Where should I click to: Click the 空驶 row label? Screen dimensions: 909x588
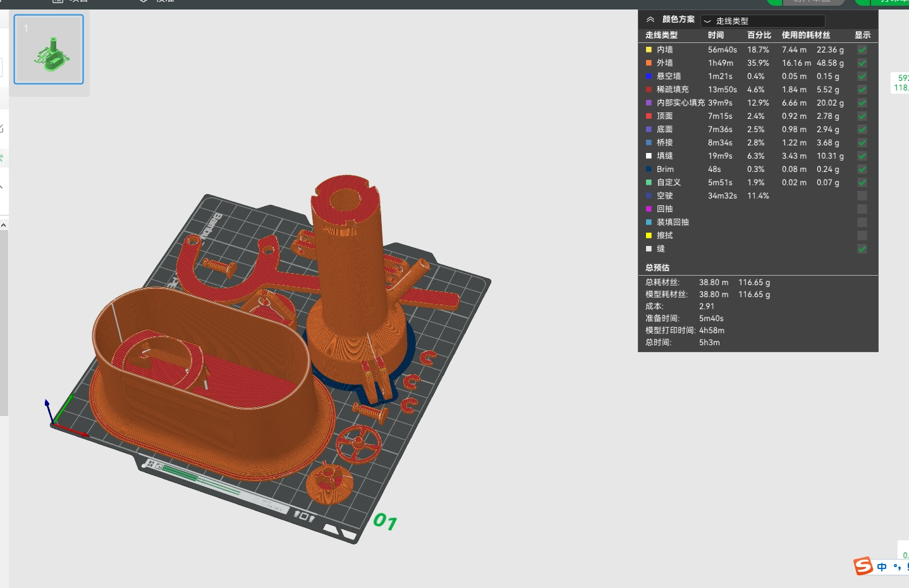pyautogui.click(x=664, y=196)
